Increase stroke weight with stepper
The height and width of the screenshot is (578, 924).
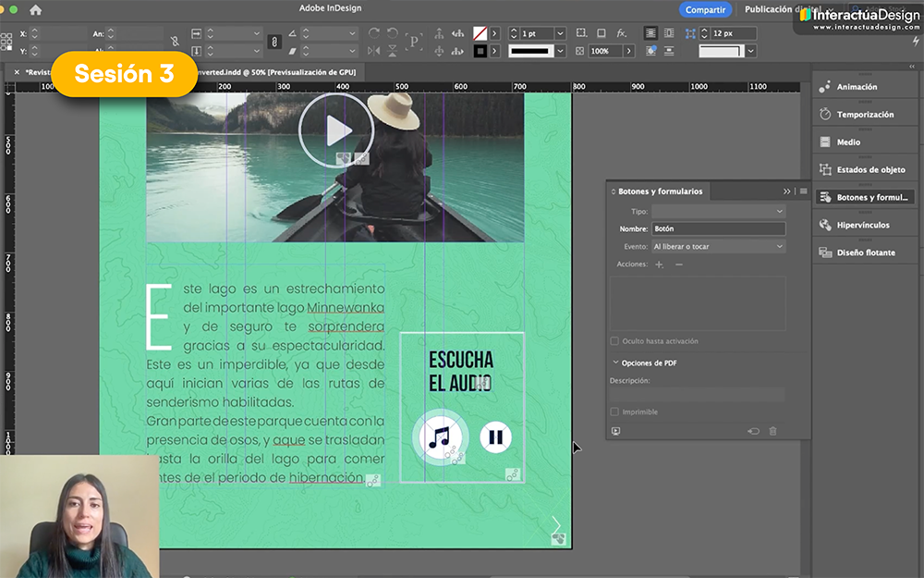[514, 31]
